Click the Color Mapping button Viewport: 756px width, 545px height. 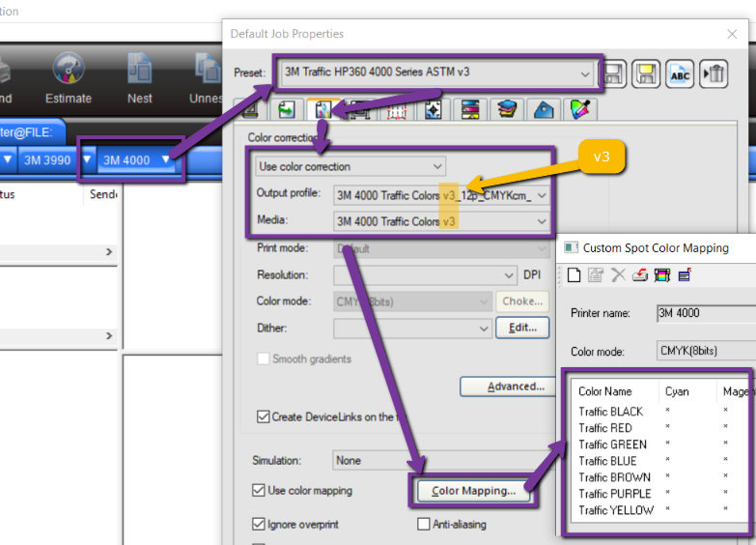click(473, 491)
